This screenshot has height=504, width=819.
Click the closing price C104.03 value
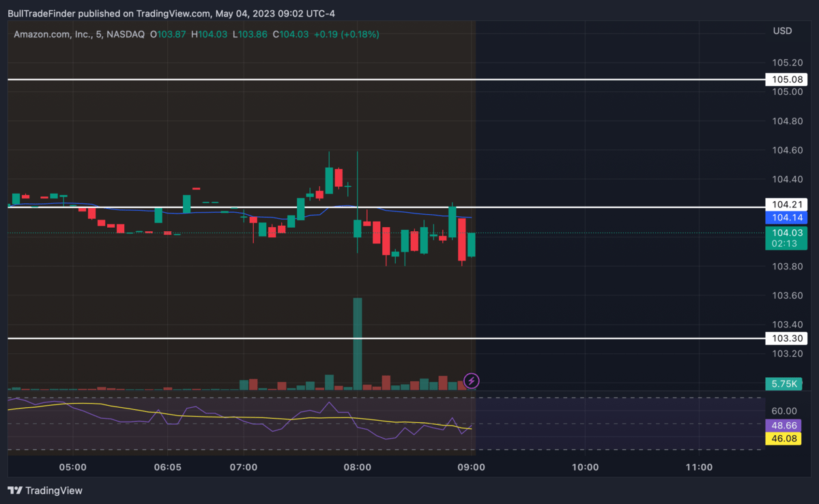tap(290, 34)
